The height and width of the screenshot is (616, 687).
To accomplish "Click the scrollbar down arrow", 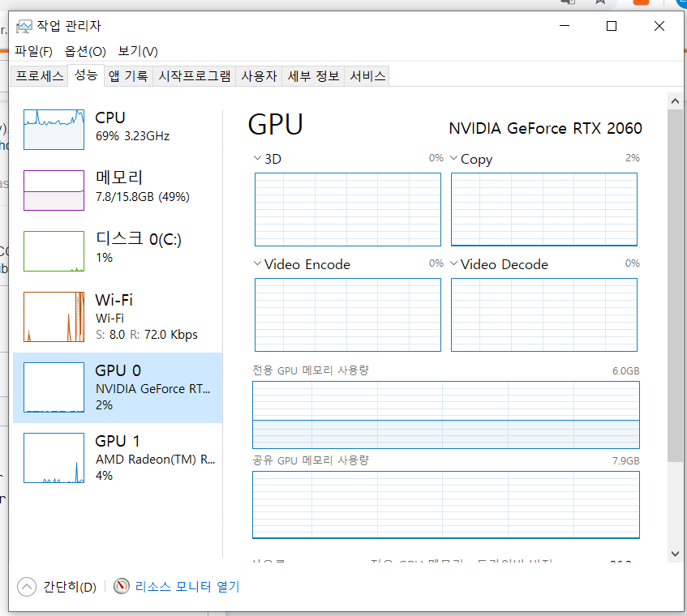I will (675, 554).
